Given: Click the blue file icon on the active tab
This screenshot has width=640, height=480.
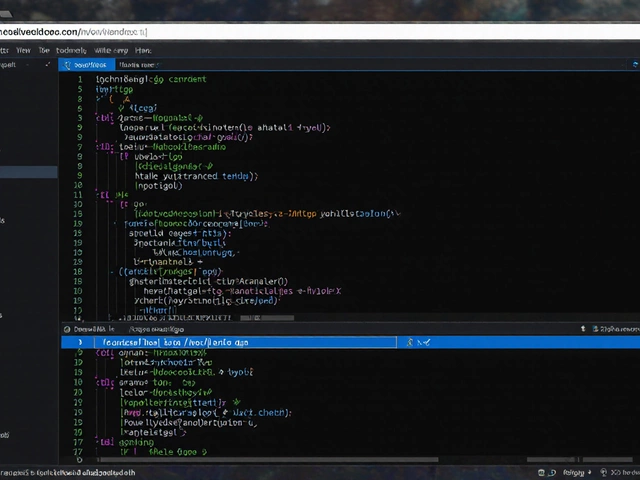Looking at the screenshot, I should point(67,64).
